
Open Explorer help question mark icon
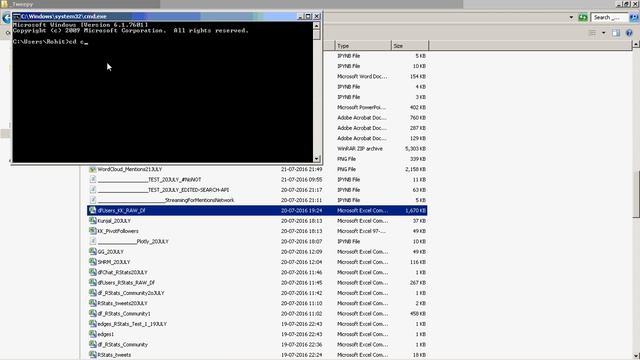click(x=629, y=33)
